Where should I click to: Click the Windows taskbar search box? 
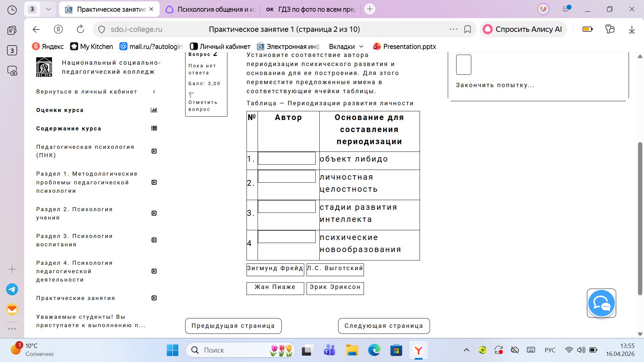240,350
